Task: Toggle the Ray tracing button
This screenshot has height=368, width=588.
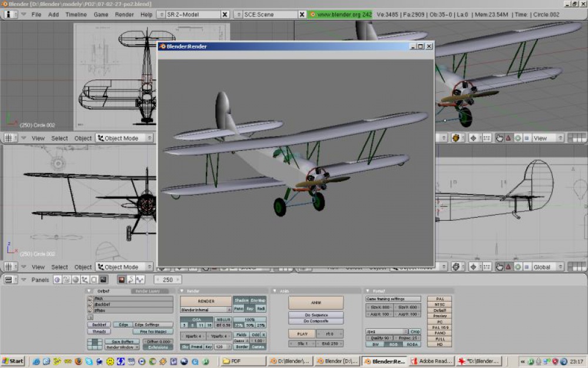Action: click(x=250, y=309)
